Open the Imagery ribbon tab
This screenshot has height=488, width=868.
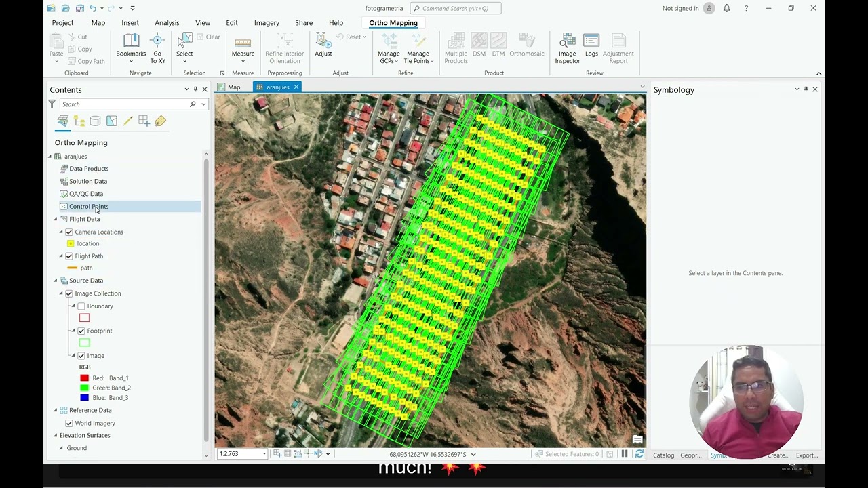[267, 22]
